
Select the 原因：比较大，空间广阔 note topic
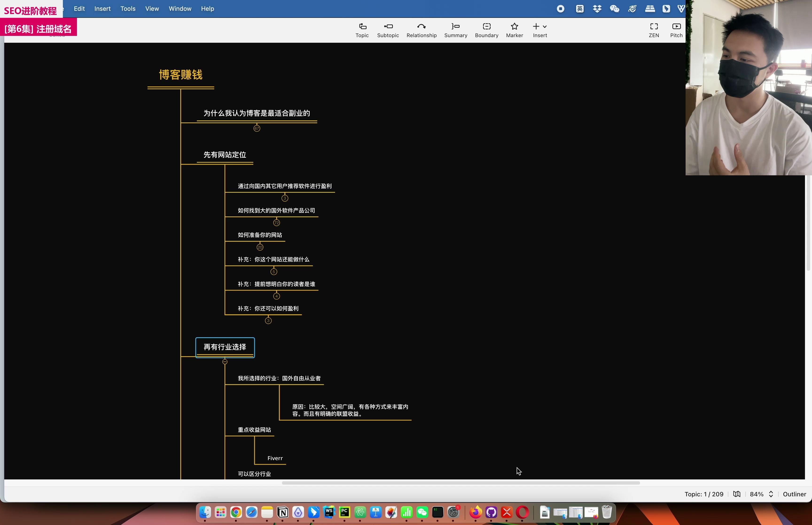click(350, 411)
